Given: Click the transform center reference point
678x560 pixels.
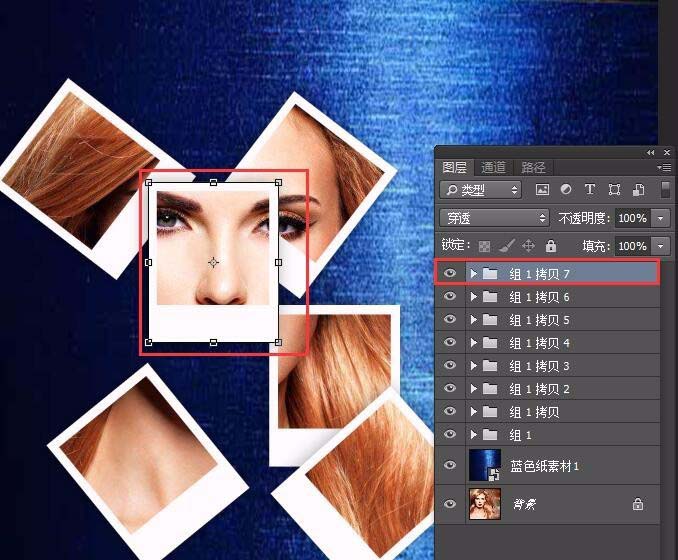Looking at the screenshot, I should [213, 262].
